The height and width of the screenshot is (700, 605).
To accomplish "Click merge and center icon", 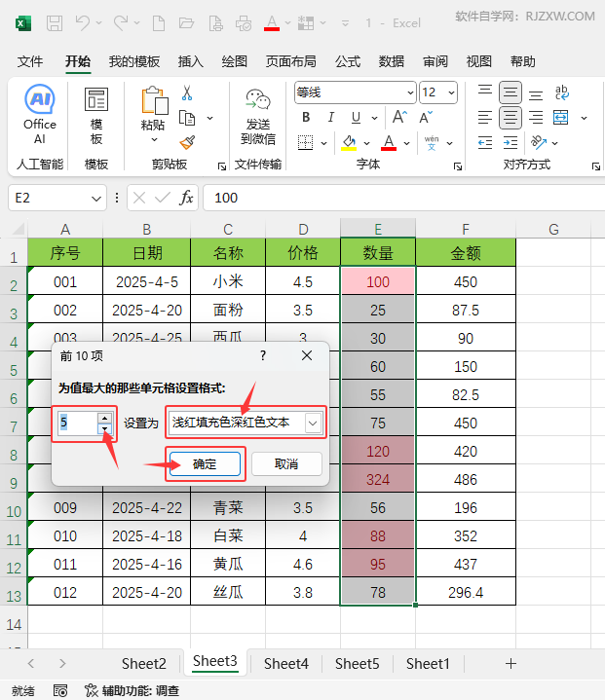I will tap(561, 118).
